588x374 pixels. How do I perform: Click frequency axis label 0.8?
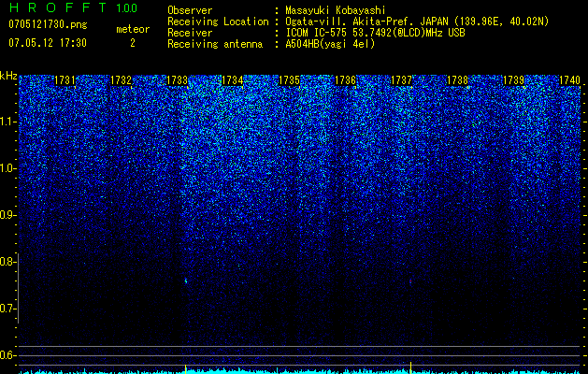[x=7, y=262]
